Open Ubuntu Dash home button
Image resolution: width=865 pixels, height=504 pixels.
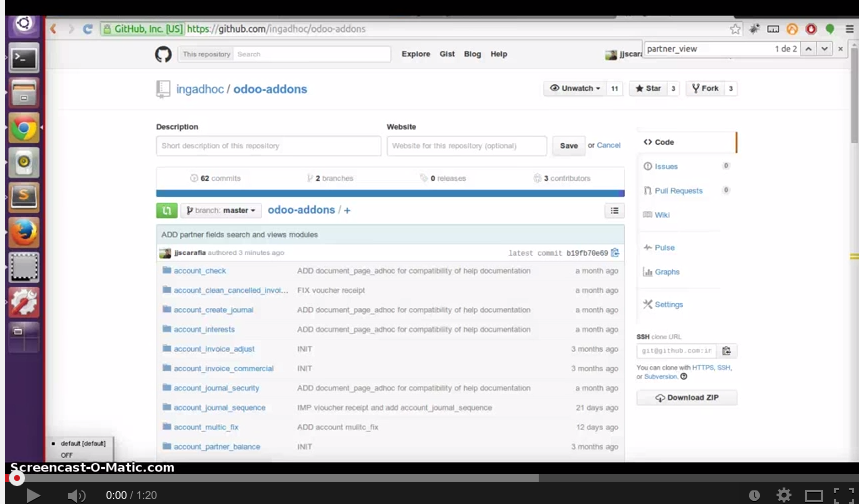(x=24, y=24)
